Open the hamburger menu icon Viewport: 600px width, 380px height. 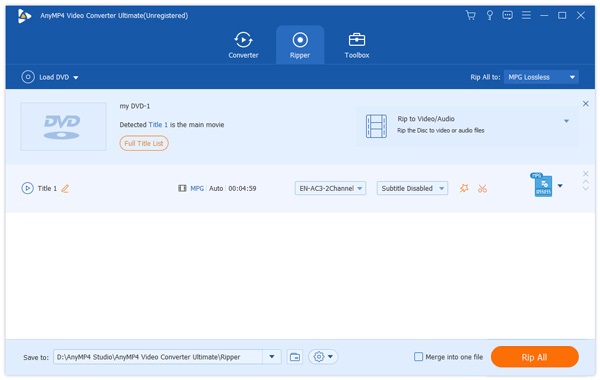click(526, 15)
